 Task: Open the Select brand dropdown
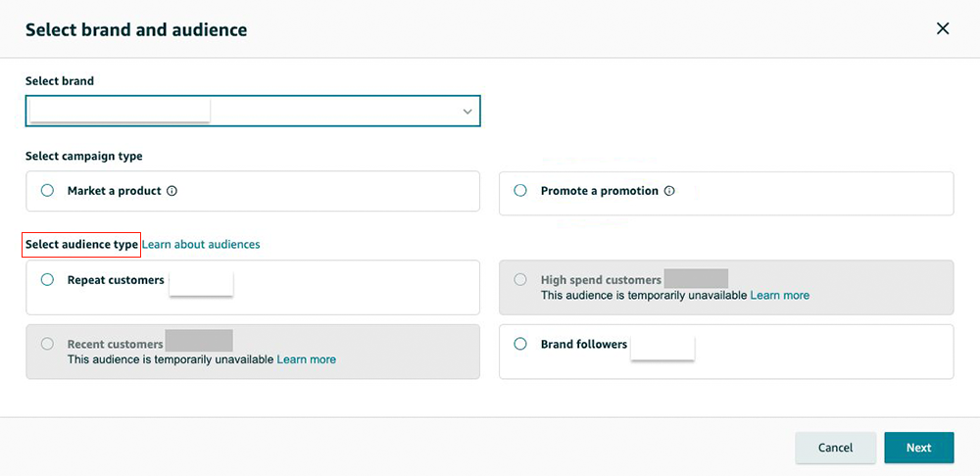click(252, 112)
